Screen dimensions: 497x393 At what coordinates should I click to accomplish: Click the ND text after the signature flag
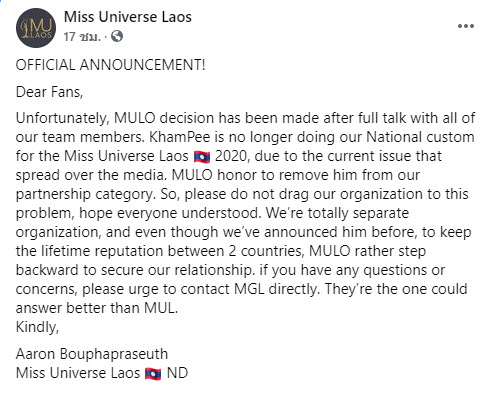click(177, 373)
